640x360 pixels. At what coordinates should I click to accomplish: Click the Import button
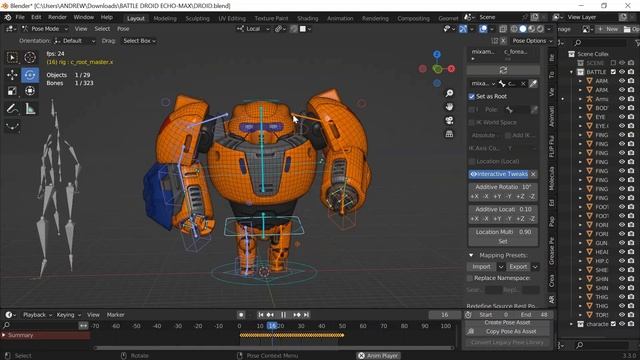click(482, 267)
